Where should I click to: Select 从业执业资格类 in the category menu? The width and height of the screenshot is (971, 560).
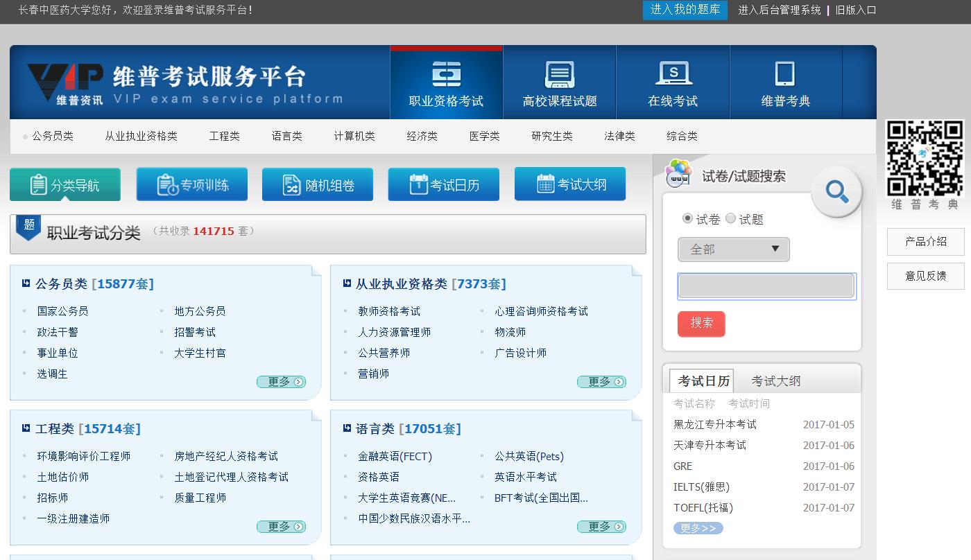tap(141, 136)
